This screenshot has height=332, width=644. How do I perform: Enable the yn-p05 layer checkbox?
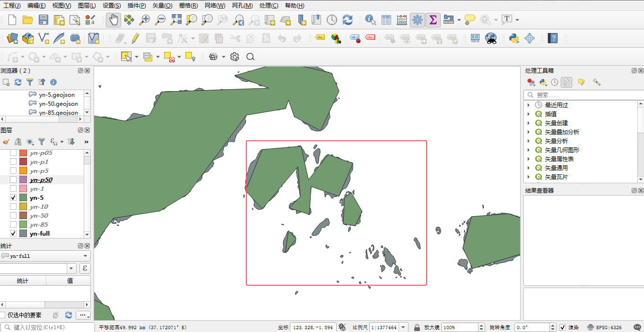13,153
